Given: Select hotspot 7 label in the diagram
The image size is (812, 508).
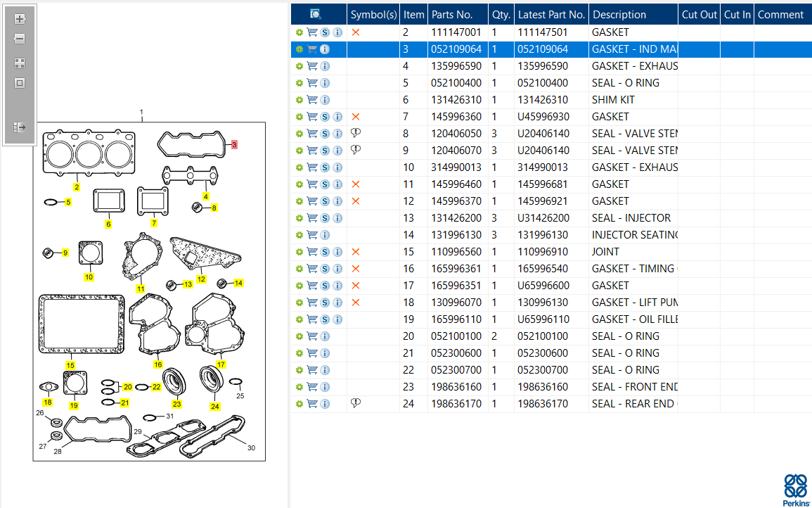Looking at the screenshot, I should [x=154, y=223].
